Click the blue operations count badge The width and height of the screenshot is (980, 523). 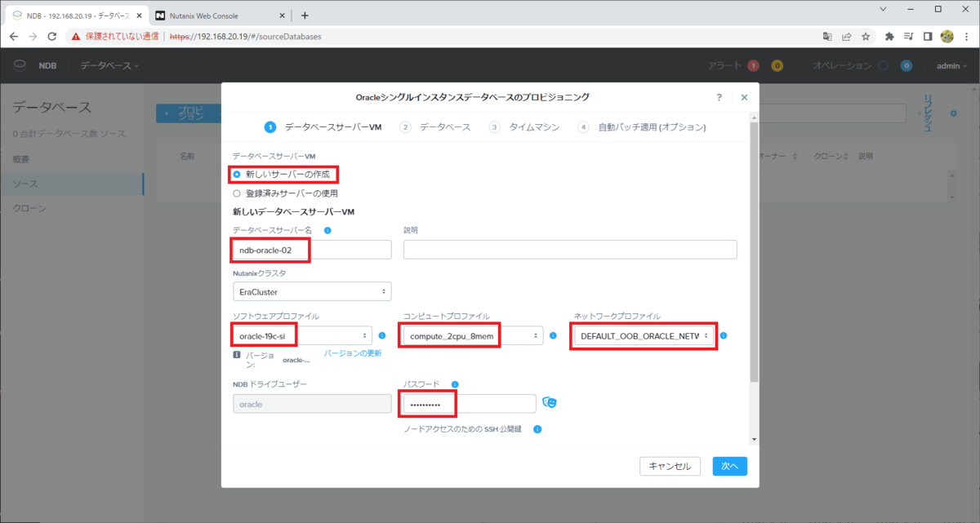906,65
